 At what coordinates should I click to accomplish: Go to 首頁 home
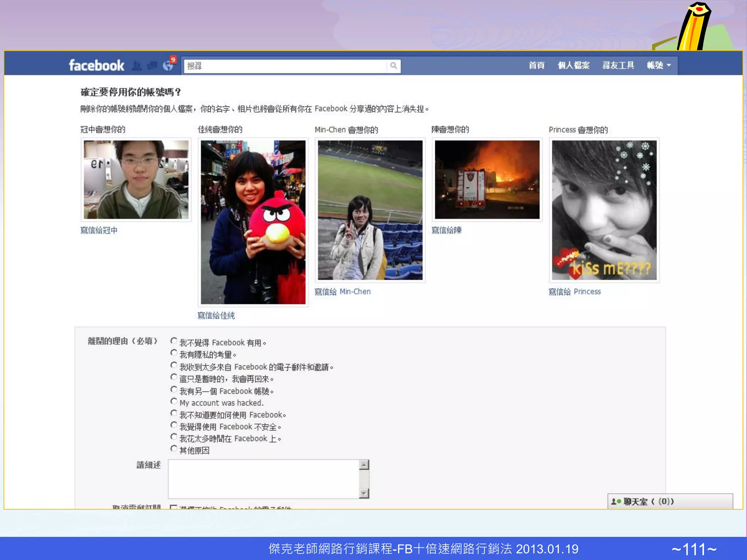[536, 65]
